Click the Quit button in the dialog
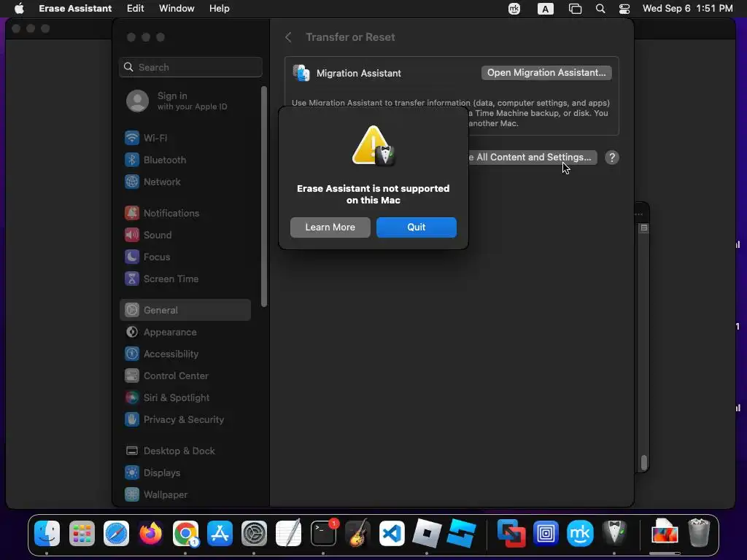This screenshot has width=747, height=560. tap(417, 227)
